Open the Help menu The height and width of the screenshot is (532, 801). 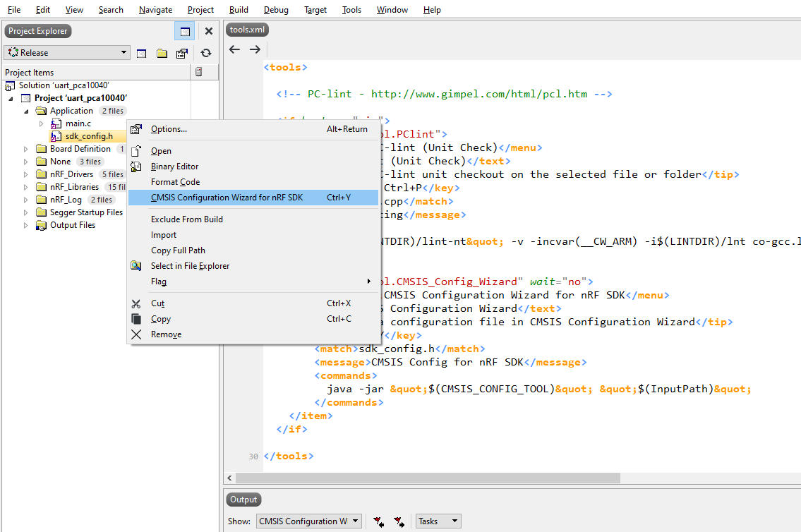pos(432,10)
